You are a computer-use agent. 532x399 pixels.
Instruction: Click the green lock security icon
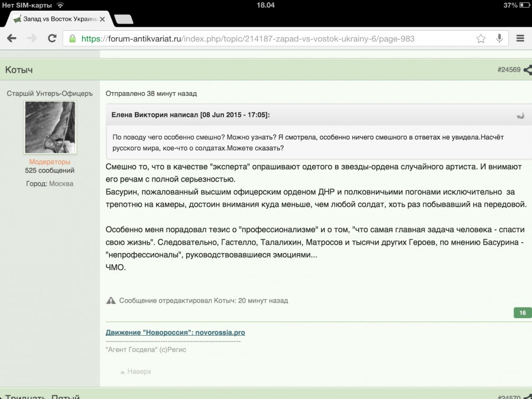73,39
